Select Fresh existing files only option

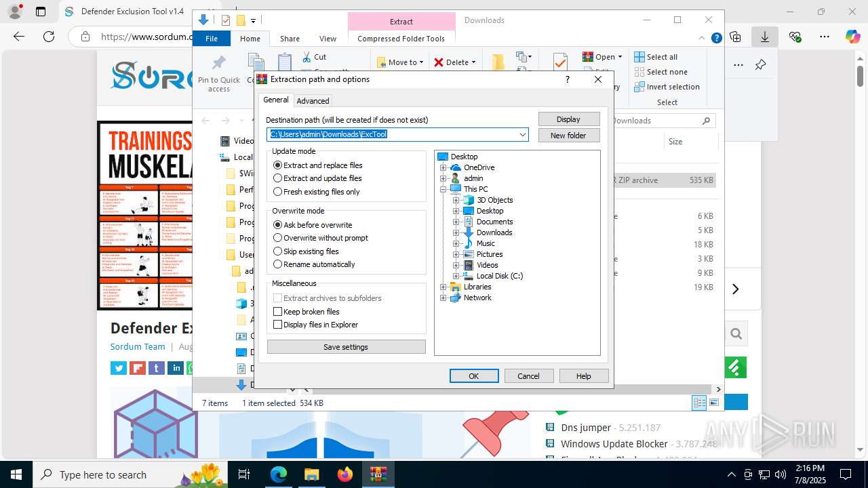click(317, 192)
